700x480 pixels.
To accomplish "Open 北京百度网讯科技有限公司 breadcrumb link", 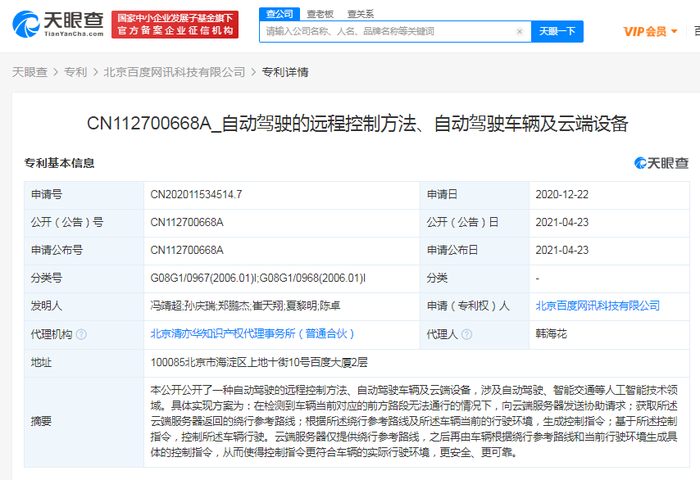I will [175, 72].
